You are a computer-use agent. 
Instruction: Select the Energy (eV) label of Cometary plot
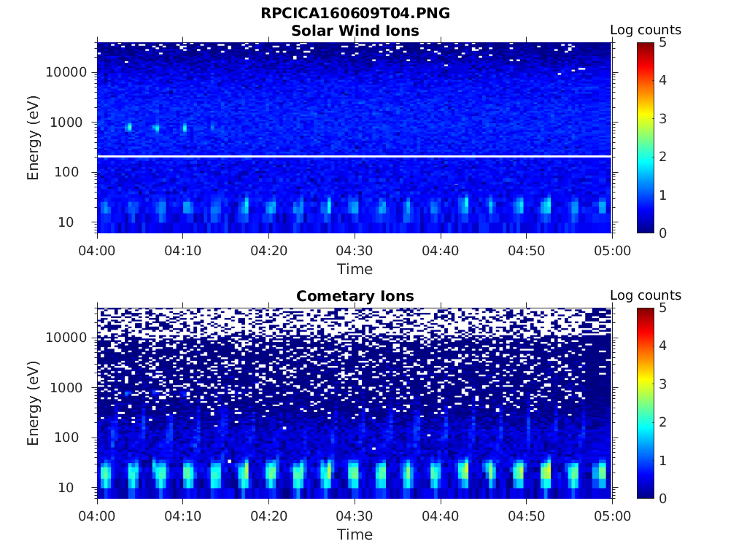pyautogui.click(x=33, y=402)
